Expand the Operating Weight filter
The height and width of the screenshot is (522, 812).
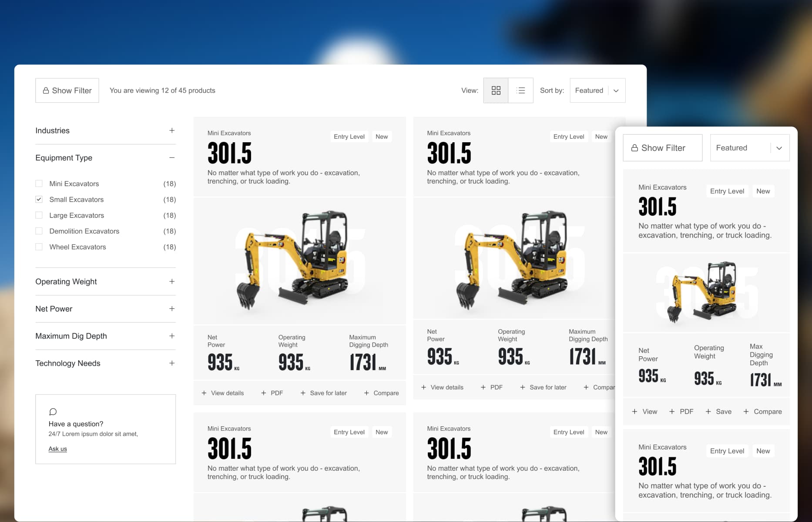172,281
